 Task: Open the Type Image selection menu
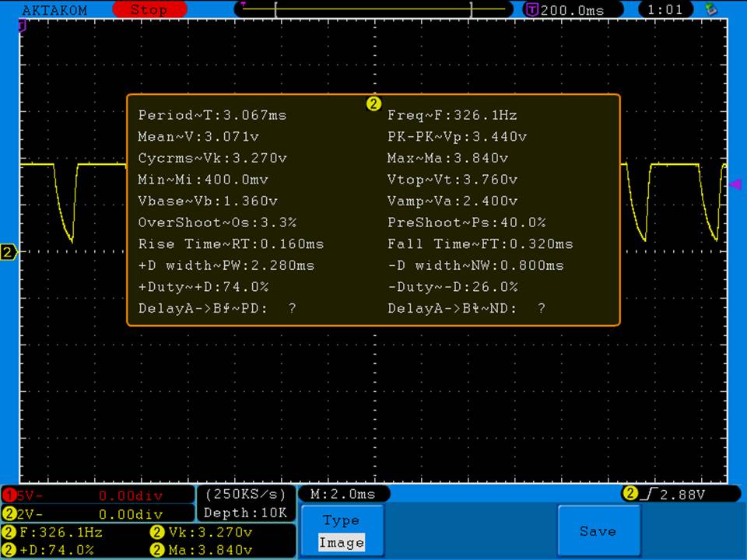(341, 531)
